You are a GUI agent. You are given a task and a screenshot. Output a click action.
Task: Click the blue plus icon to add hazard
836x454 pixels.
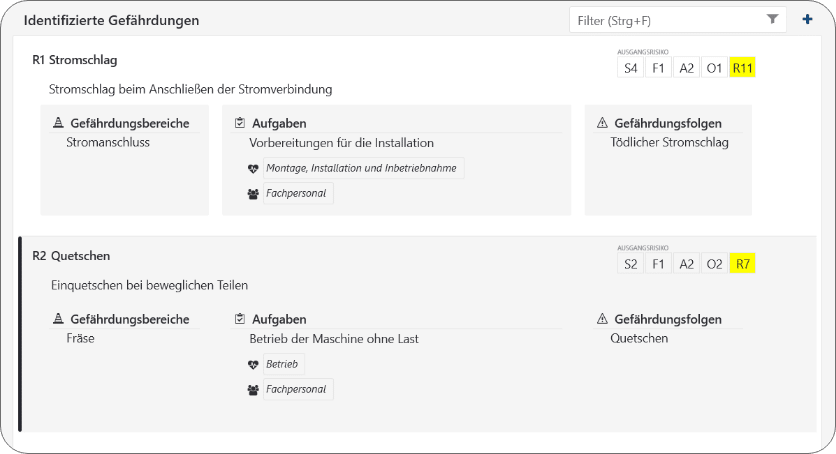pos(807,19)
